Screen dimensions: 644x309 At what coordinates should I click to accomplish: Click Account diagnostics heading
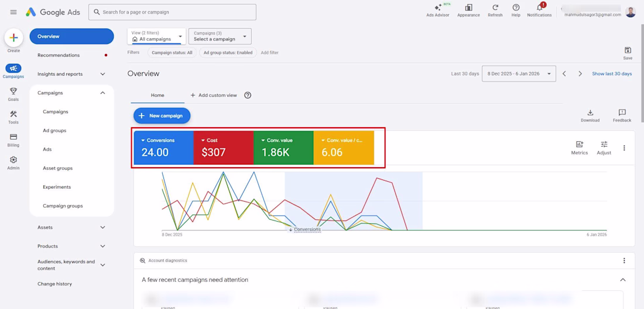167,260
